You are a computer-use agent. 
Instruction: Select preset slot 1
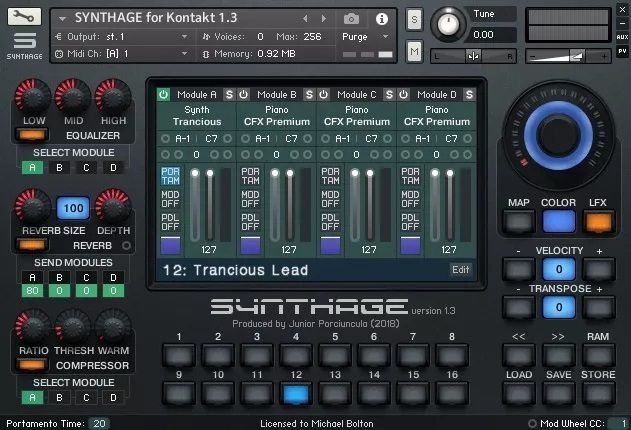click(x=179, y=356)
